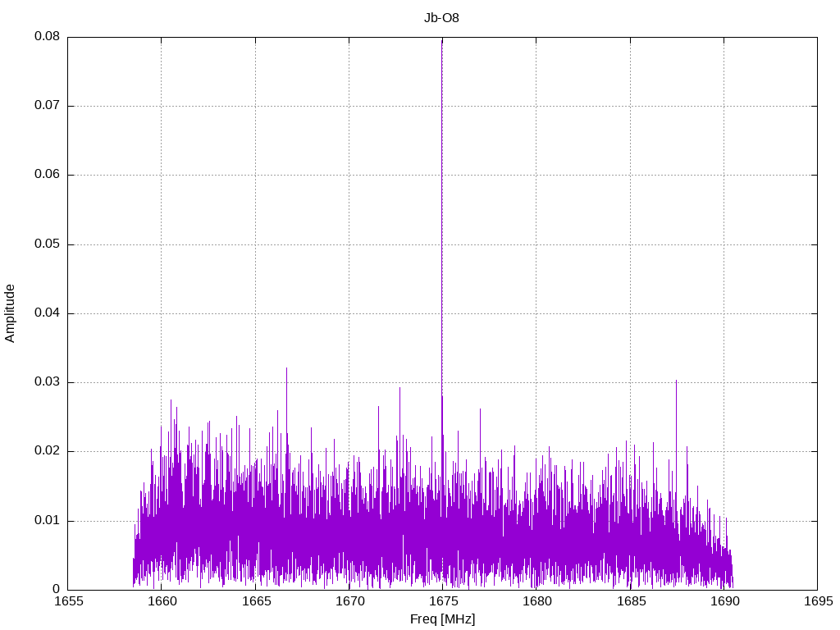Click the 0.02 y-axis tick label
Screen dimensions: 840x630
tap(47, 451)
